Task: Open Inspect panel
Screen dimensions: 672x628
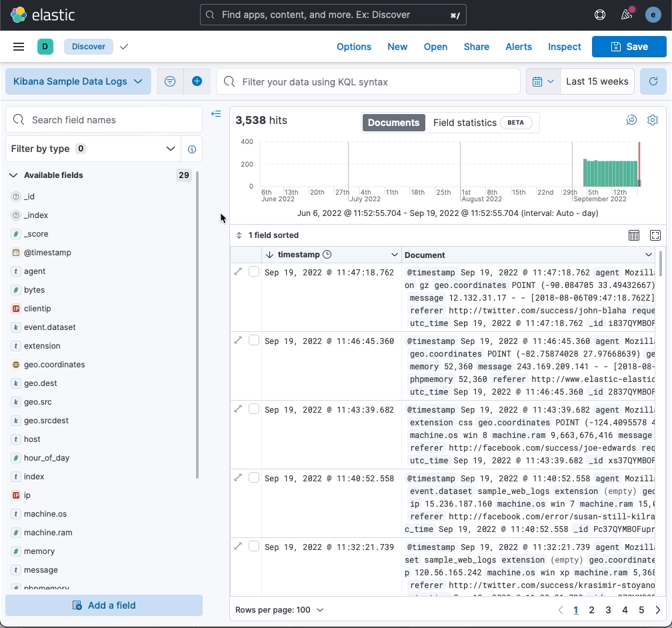Action: click(565, 47)
